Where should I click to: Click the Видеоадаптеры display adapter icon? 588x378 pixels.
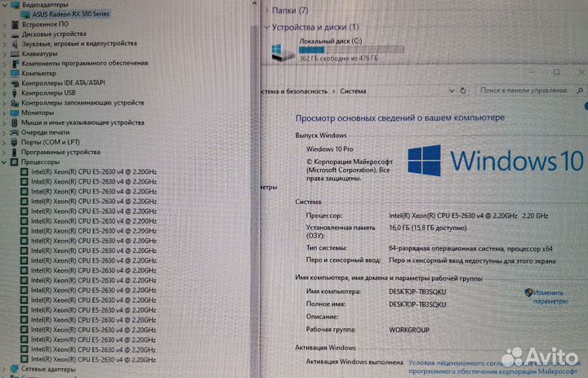click(14, 5)
